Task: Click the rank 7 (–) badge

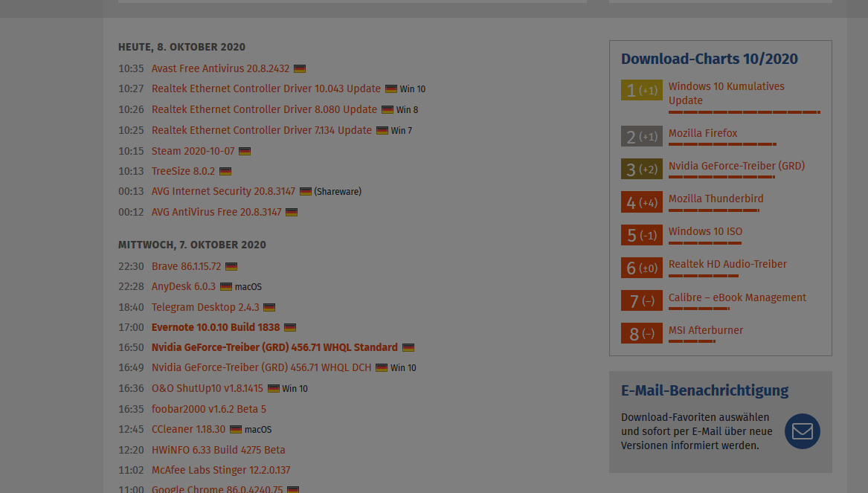Action: click(642, 300)
